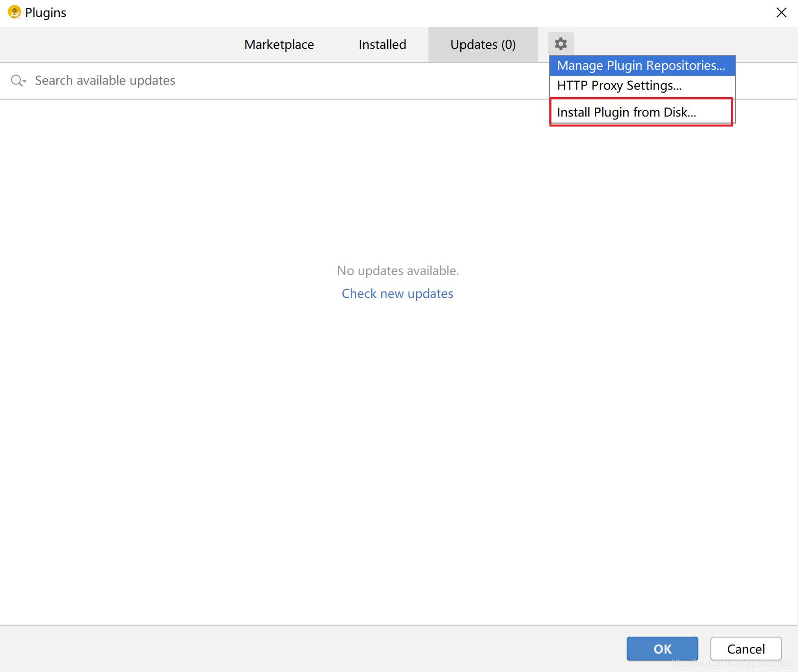Switch to the Installed tab
Viewport: 798px width, 672px height.
(383, 44)
